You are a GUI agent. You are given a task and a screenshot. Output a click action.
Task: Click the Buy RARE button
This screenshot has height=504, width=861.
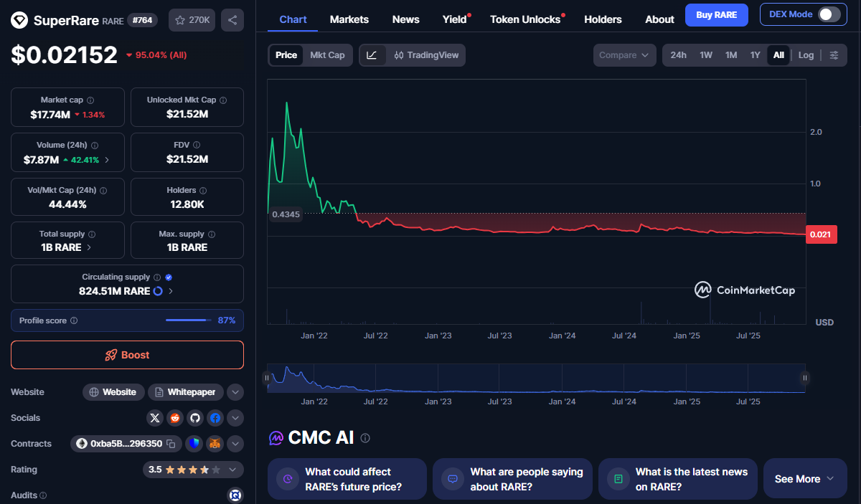(x=716, y=14)
